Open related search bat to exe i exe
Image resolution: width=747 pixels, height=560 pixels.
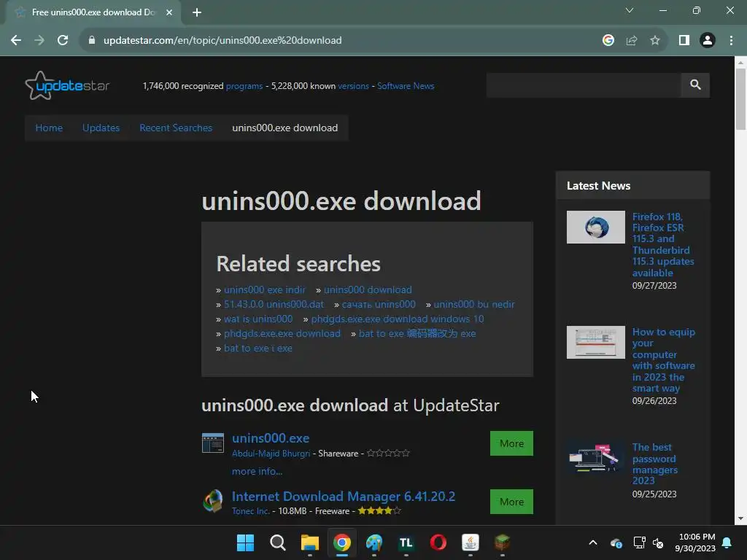pos(258,348)
